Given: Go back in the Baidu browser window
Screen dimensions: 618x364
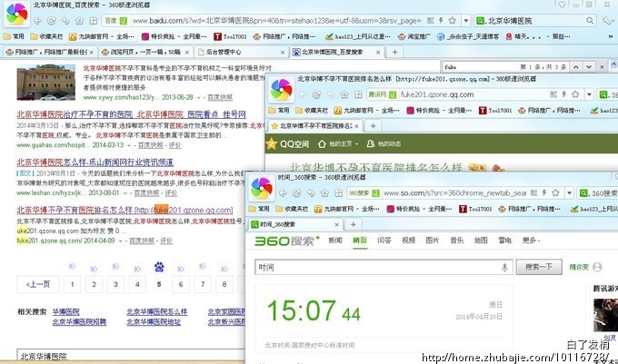Looking at the screenshot, I should tap(37, 21).
